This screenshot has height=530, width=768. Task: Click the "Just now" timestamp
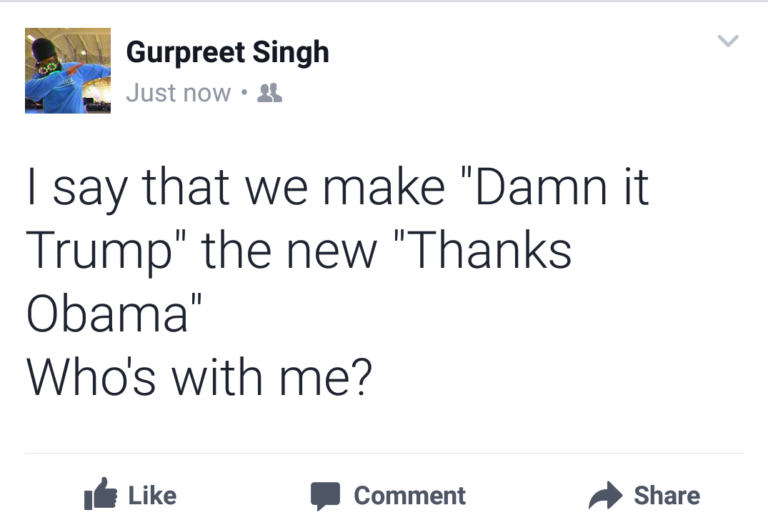(178, 93)
